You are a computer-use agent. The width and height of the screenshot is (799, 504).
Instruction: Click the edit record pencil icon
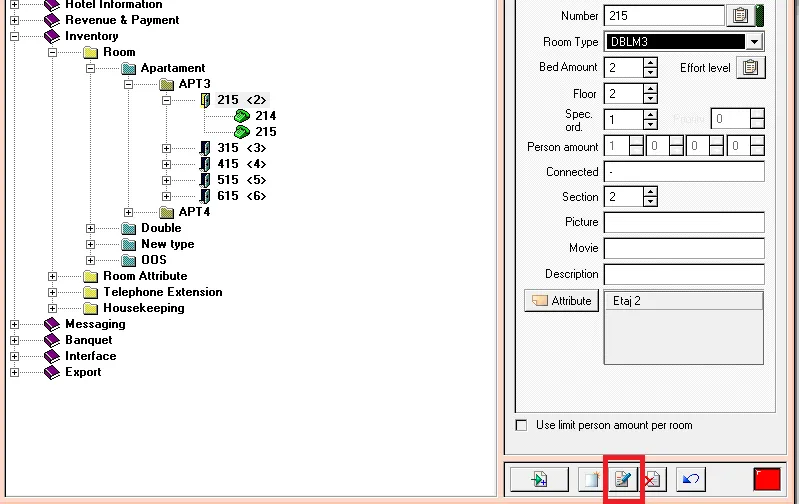pos(623,479)
